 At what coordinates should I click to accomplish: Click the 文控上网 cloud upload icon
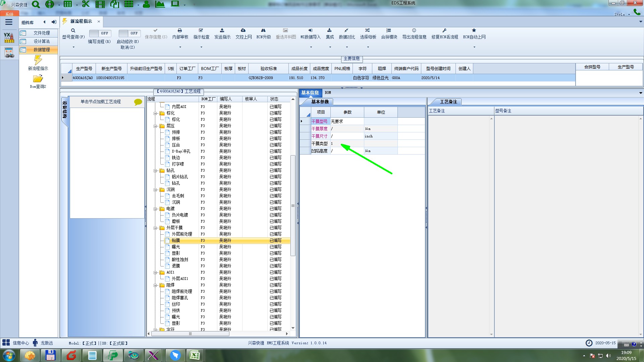pyautogui.click(x=243, y=31)
